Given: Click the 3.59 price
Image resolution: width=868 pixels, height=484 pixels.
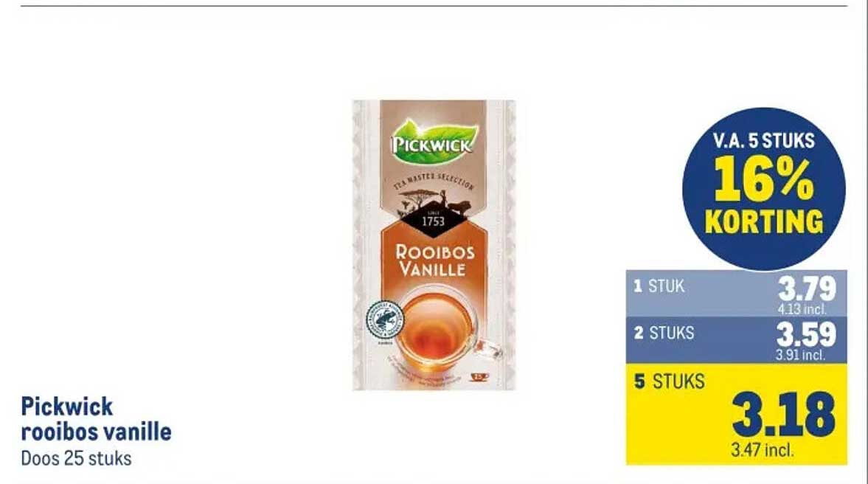Looking at the screenshot, I should tap(806, 334).
